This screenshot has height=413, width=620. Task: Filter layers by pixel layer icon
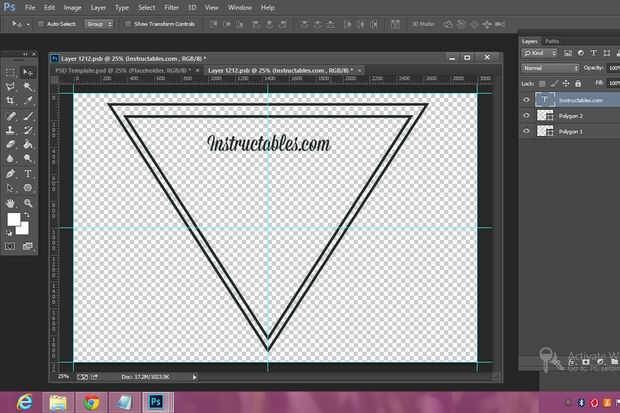point(568,53)
